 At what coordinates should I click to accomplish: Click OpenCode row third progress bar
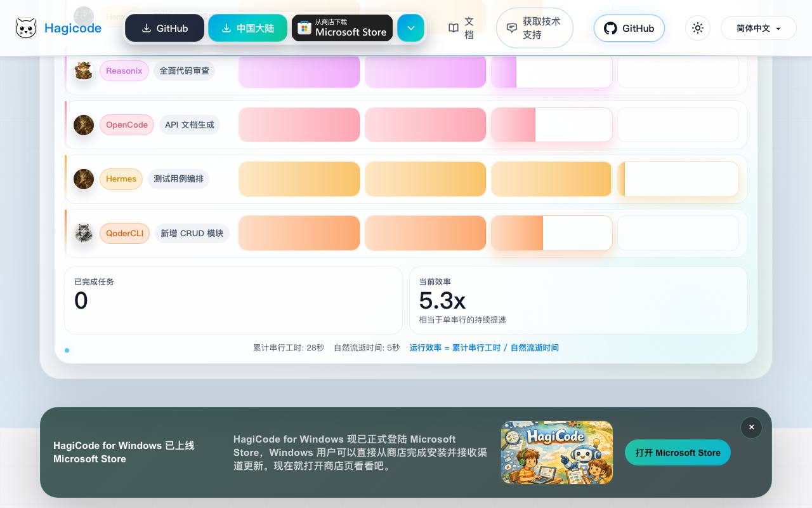click(x=552, y=124)
